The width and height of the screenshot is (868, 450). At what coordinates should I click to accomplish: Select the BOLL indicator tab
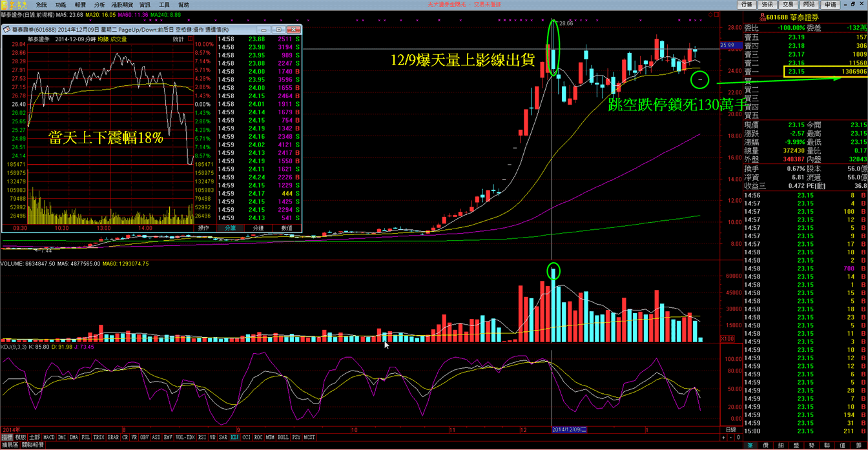tap(283, 437)
